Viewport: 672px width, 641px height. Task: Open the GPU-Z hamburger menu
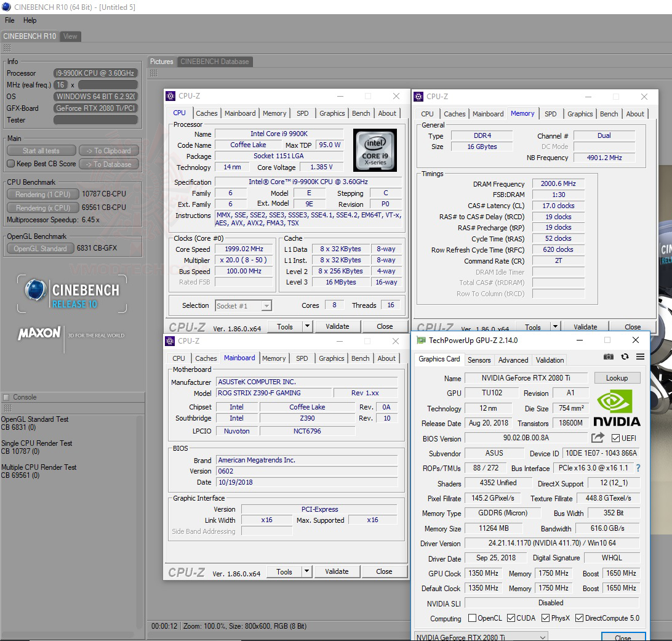(x=640, y=357)
